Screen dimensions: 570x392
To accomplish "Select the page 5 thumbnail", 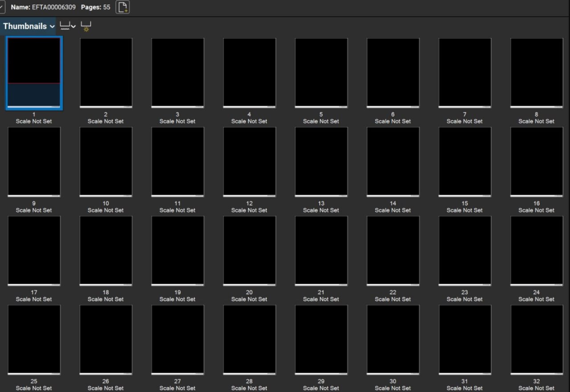I will pyautogui.click(x=321, y=73).
